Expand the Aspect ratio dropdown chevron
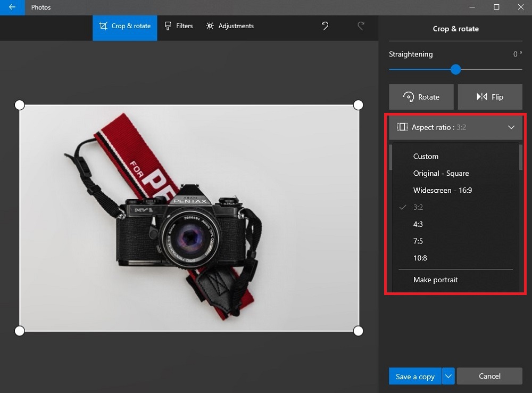The width and height of the screenshot is (532, 393). (511, 127)
